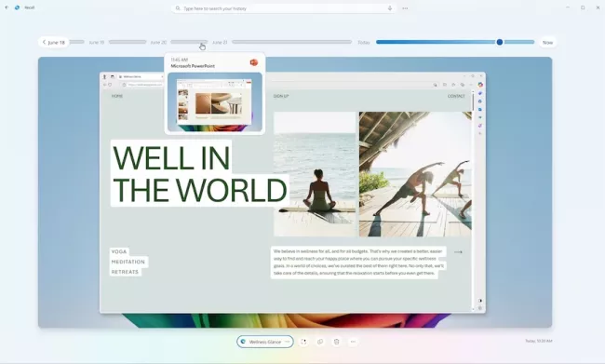Viewport: 605px width, 364px height.
Task: Expand the ellipsis on the Wellness Glance button
Action: point(287,342)
